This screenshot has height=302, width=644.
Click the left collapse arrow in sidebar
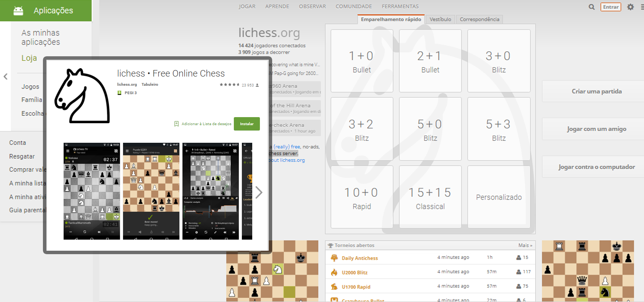click(x=5, y=77)
